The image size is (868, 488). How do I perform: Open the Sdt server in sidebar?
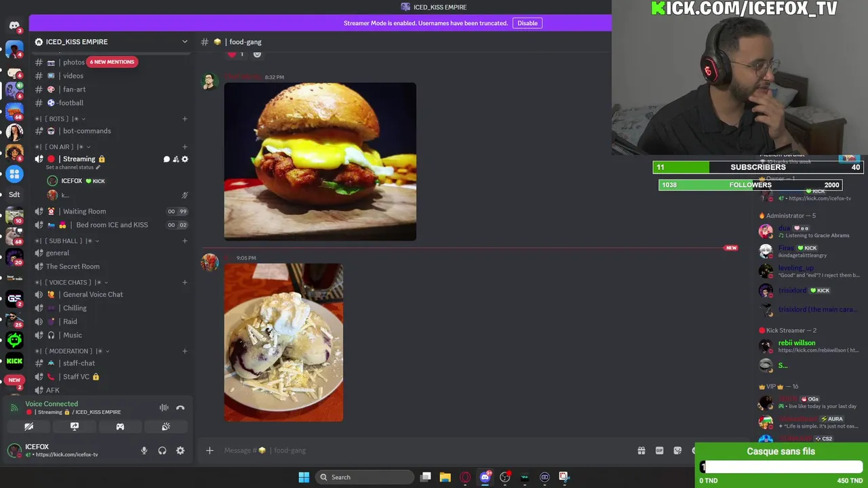tap(14, 195)
